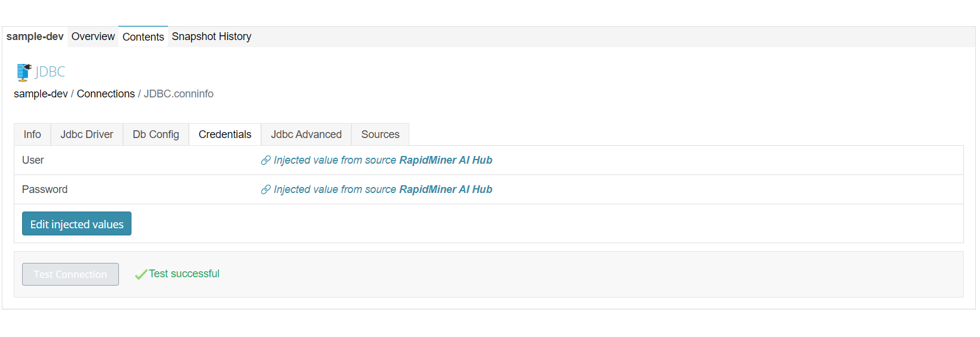Screen dimensions: 980x337
Task: Click the link icon beside User value
Action: 266,160
